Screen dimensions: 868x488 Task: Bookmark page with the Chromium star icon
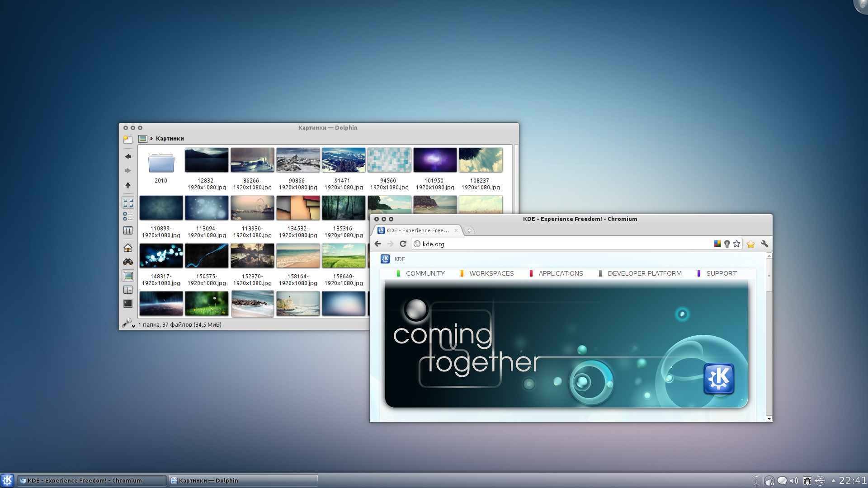tap(736, 244)
